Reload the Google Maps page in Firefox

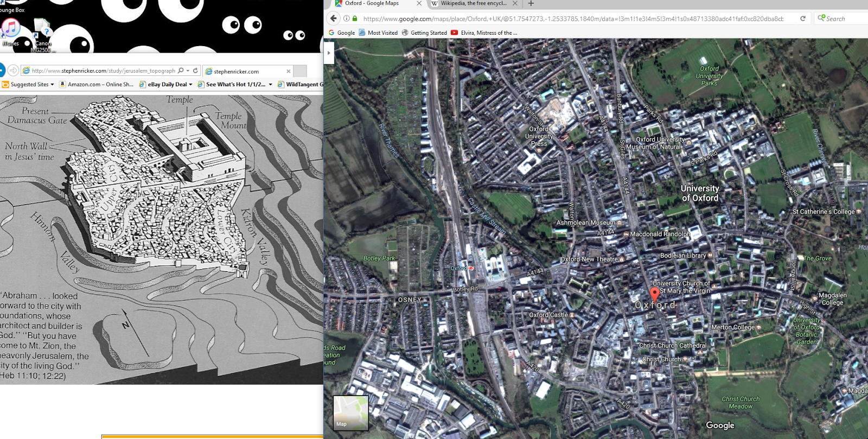click(x=803, y=18)
